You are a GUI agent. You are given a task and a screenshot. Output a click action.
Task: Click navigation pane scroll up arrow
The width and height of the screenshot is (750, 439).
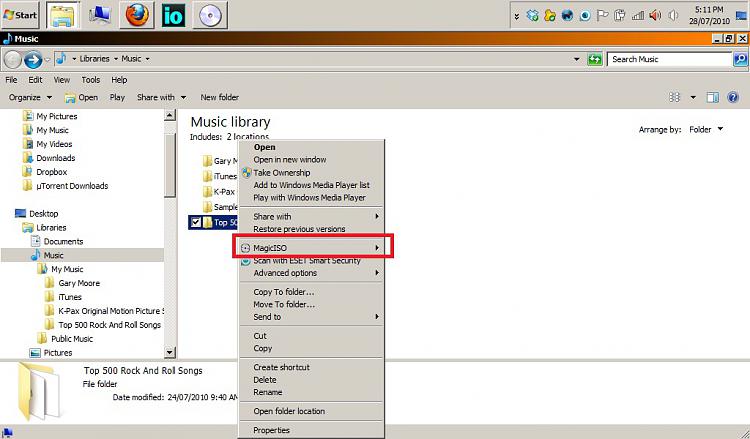pyautogui.click(x=170, y=115)
